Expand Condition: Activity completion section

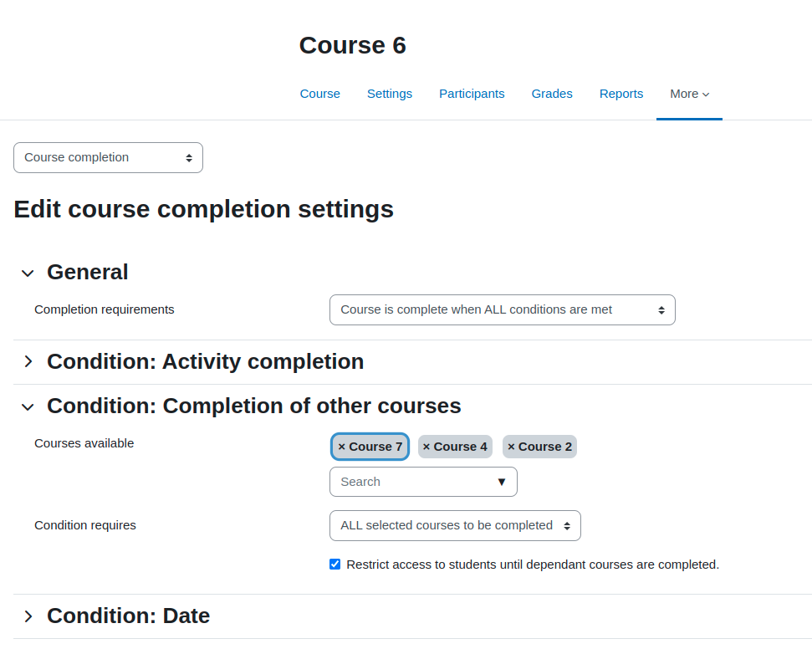coord(28,361)
